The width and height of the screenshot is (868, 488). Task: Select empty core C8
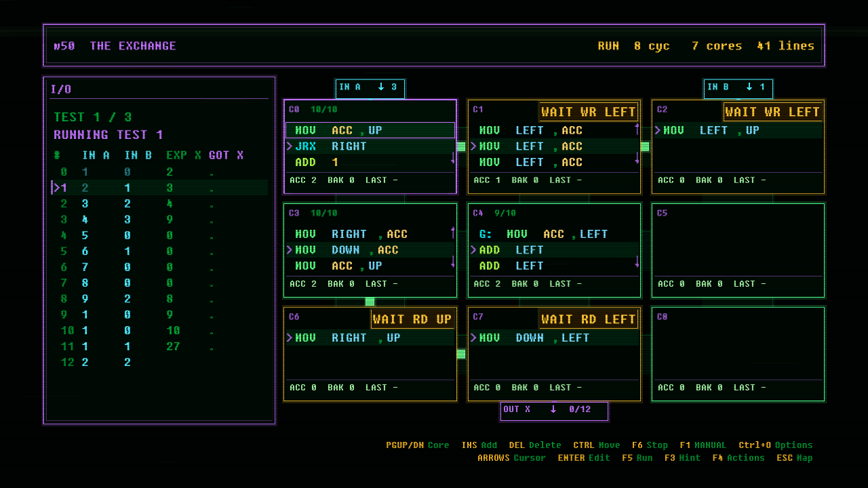pos(738,354)
